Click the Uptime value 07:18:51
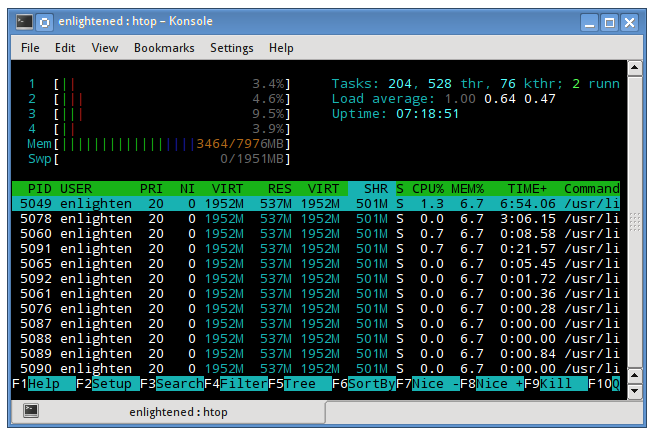Image resolution: width=656 pixels, height=439 pixels. click(427, 114)
